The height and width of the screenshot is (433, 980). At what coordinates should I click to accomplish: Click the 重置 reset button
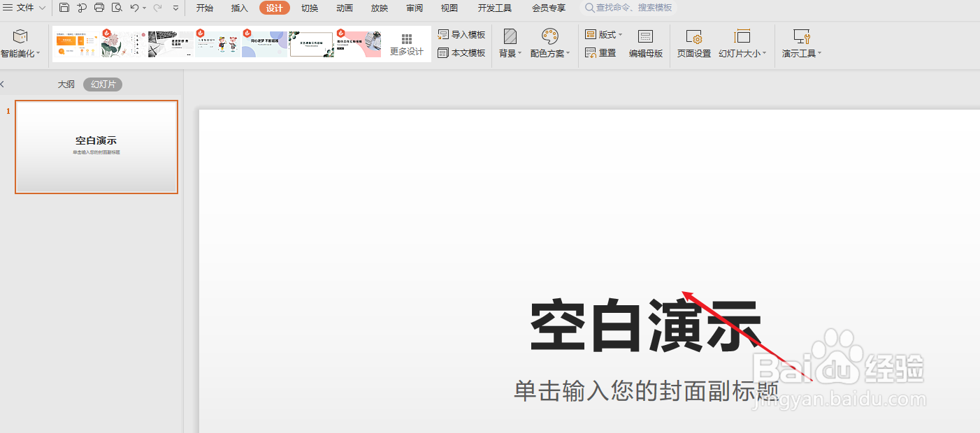tap(600, 53)
